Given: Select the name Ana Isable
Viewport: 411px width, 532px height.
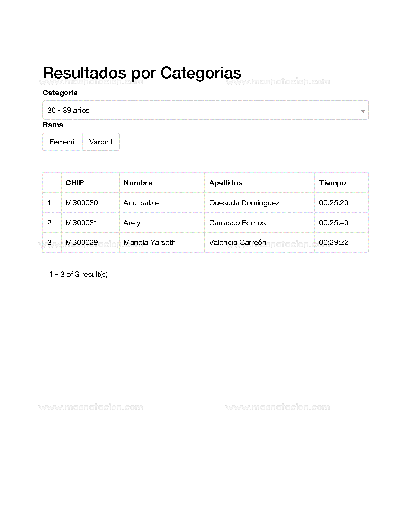Looking at the screenshot, I should tap(141, 203).
